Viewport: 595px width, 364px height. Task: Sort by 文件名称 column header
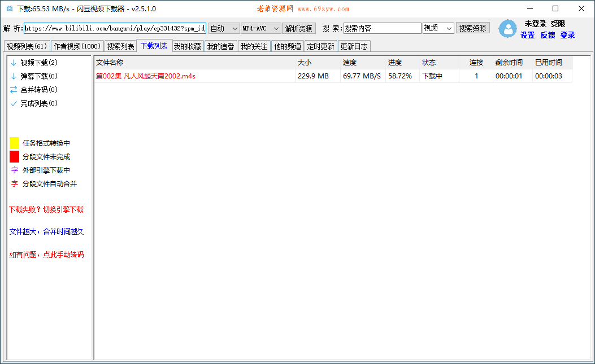(x=195, y=63)
